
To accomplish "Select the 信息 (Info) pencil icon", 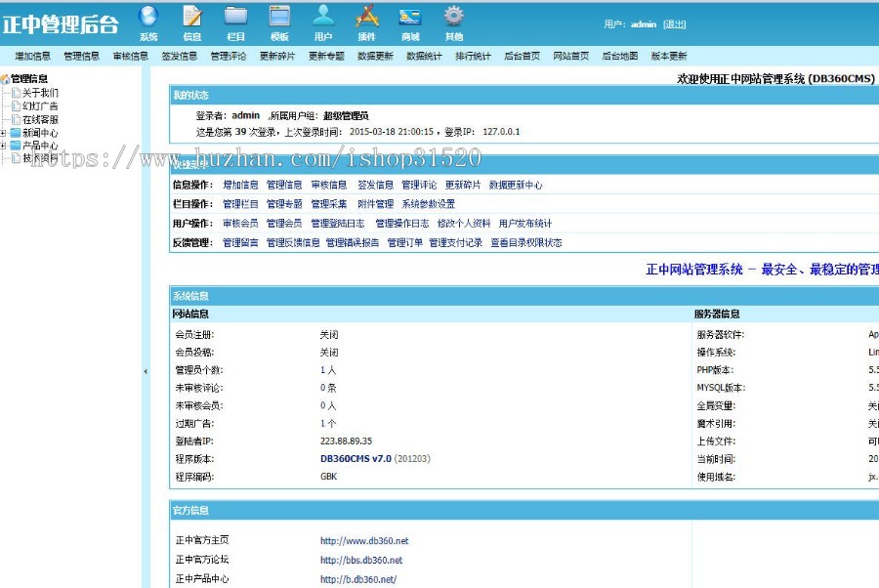I will tap(191, 18).
